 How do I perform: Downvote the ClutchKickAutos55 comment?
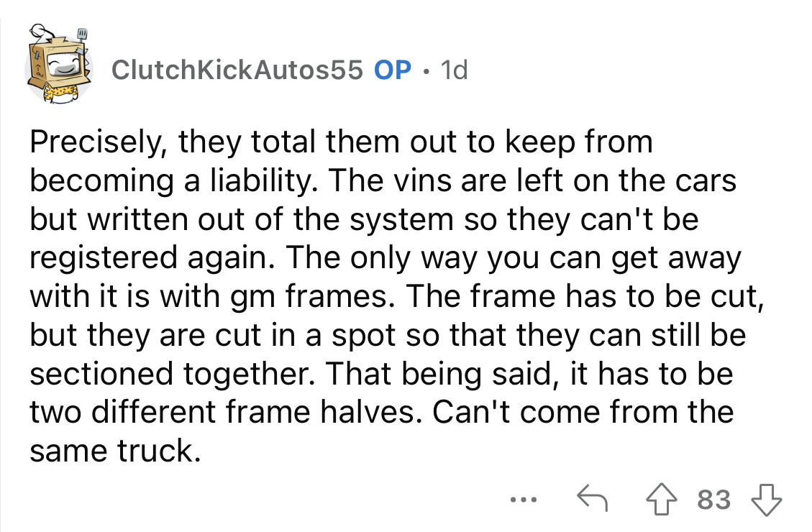(x=767, y=500)
